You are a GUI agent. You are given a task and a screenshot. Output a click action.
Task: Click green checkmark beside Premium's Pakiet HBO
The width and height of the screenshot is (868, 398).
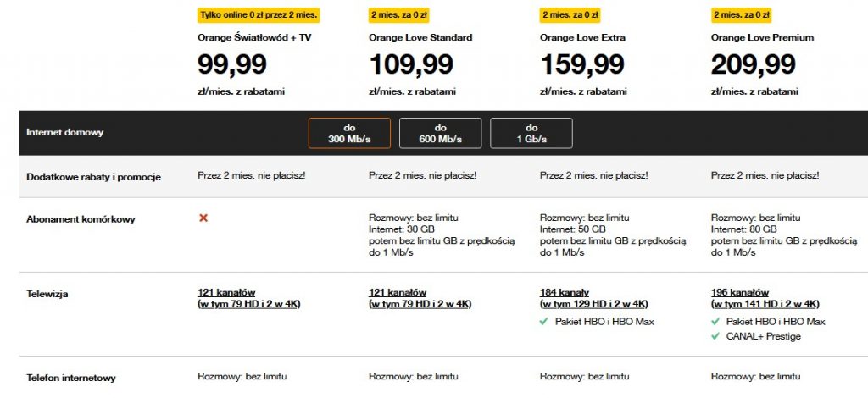[x=715, y=321]
